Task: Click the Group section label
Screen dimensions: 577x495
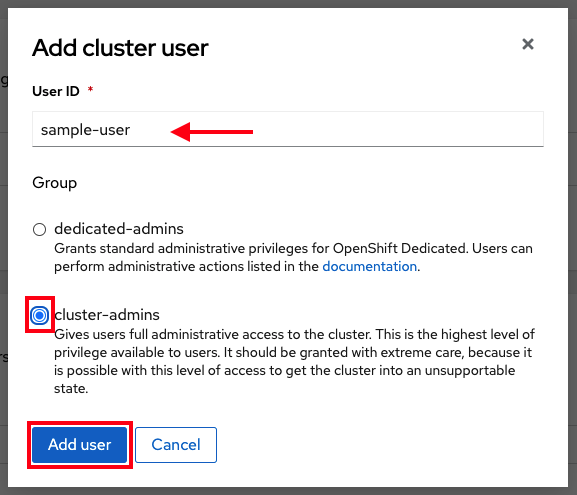Action: (54, 183)
